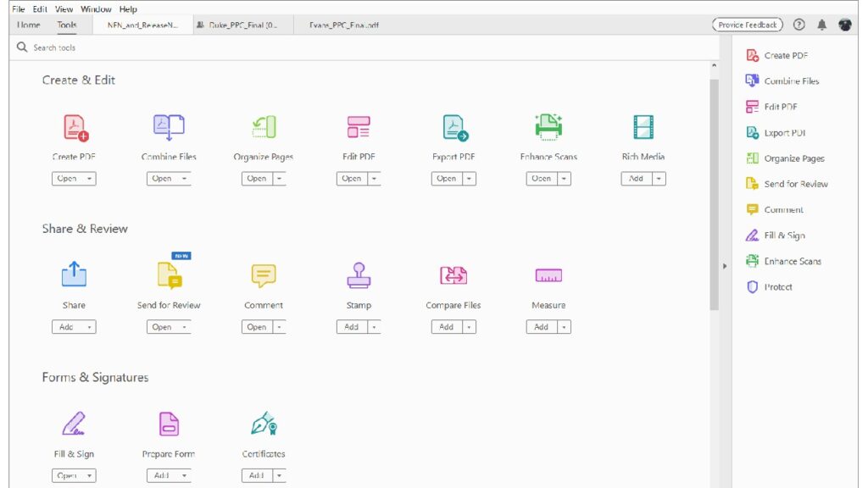The image size is (868, 488).
Task: Expand the Rich Media dropdown arrow
Action: 659,179
